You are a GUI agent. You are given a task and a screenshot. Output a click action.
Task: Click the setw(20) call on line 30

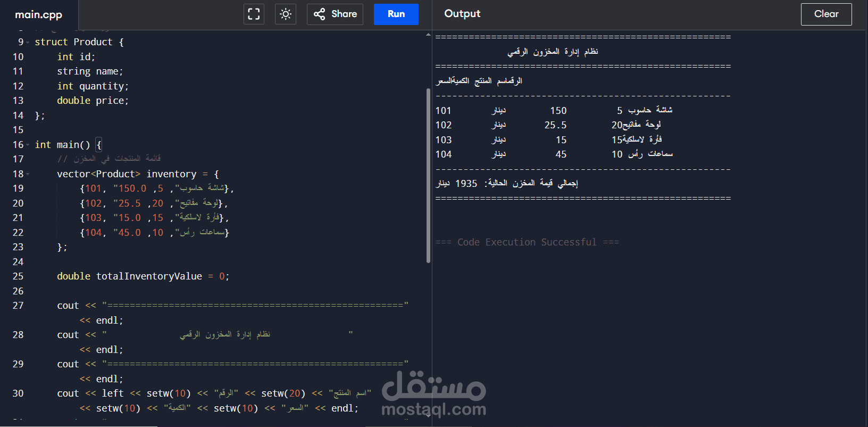click(283, 393)
